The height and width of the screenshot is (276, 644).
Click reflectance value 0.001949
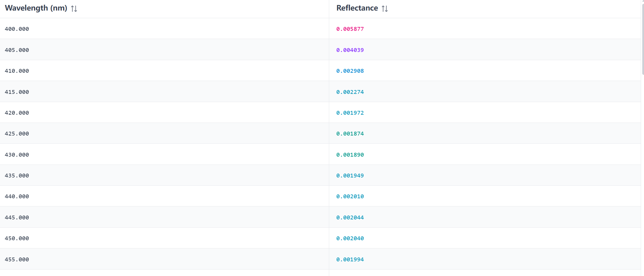coord(350,176)
